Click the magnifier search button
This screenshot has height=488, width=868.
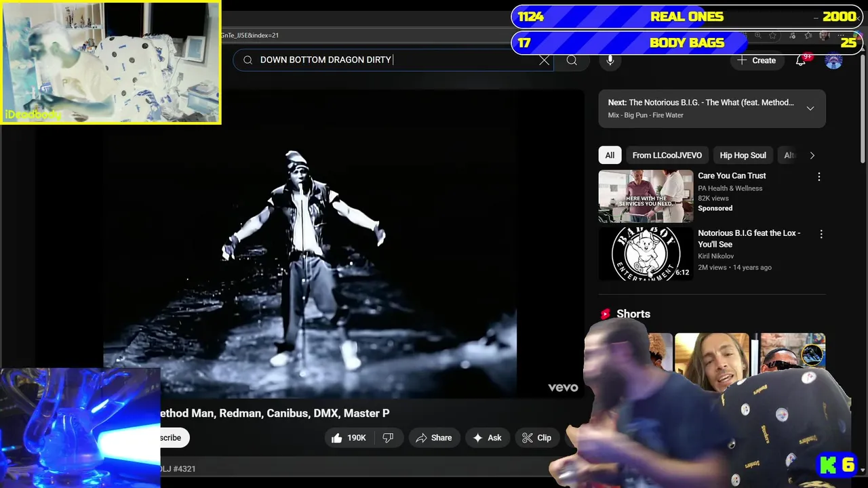pyautogui.click(x=572, y=60)
